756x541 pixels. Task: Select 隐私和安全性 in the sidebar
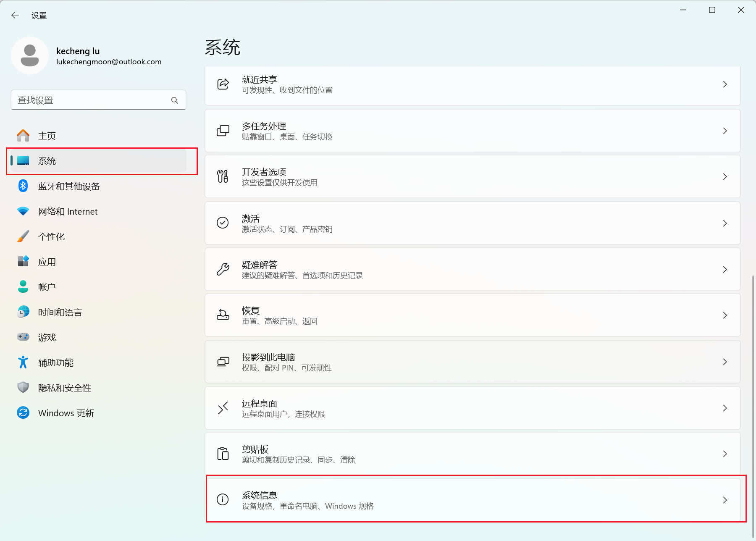pyautogui.click(x=64, y=388)
